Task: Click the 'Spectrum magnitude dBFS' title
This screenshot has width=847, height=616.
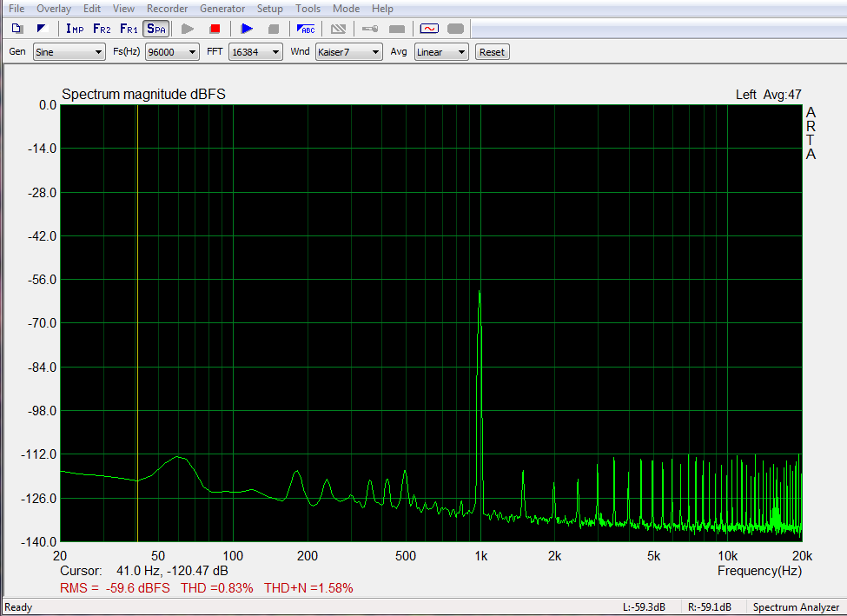Action: pos(143,94)
